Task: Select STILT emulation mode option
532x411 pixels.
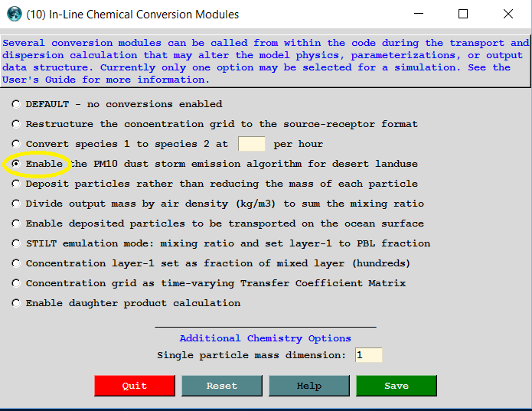Action: pyautogui.click(x=16, y=243)
